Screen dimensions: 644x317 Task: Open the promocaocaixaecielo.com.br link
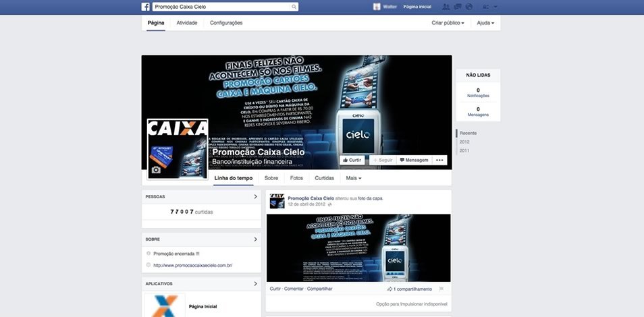[192, 265]
